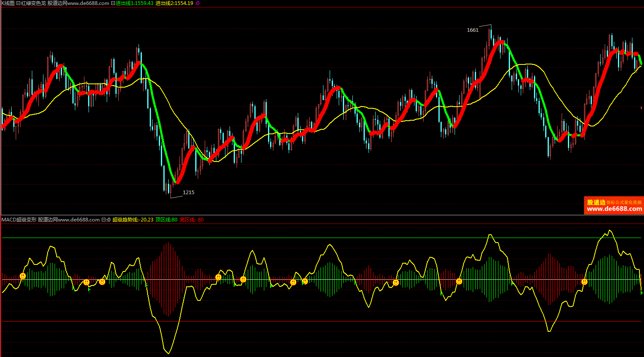Click the magenta :0 value in the top header
This screenshot has height=357, width=644.
click(197, 3)
